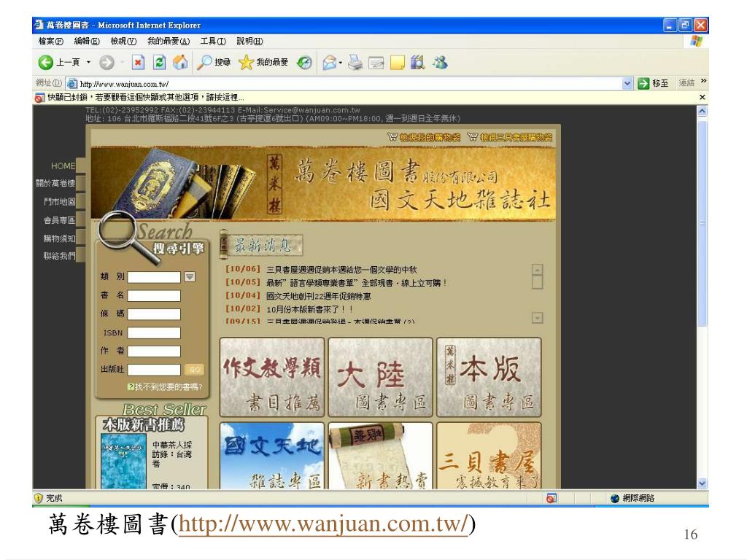Click the Research books icon
This screenshot has width=747, height=560.
[418, 63]
